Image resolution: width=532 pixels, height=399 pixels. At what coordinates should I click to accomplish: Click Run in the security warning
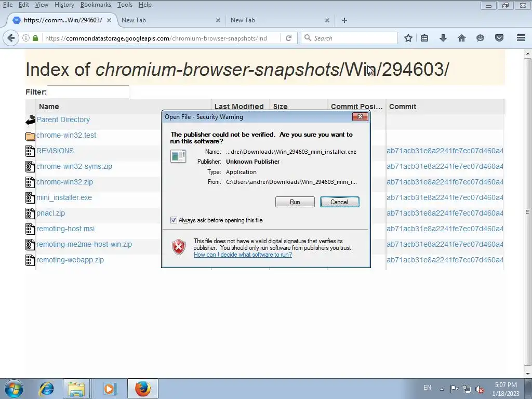click(295, 202)
